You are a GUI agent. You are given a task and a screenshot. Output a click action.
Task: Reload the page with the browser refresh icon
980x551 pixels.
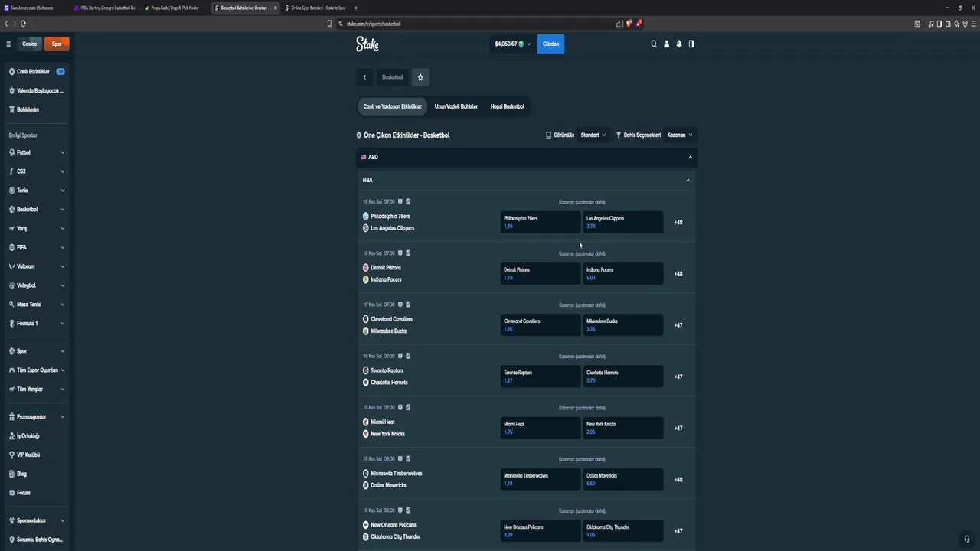click(x=23, y=24)
